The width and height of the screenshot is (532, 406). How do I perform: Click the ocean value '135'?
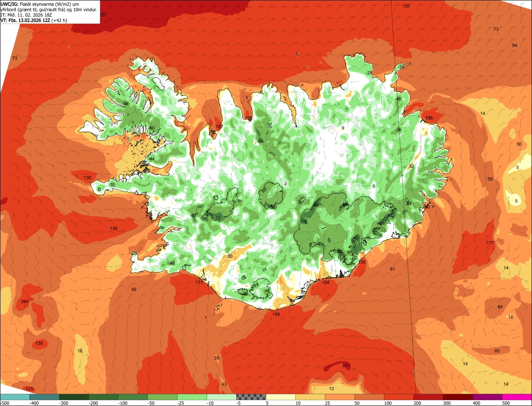tap(39, 343)
